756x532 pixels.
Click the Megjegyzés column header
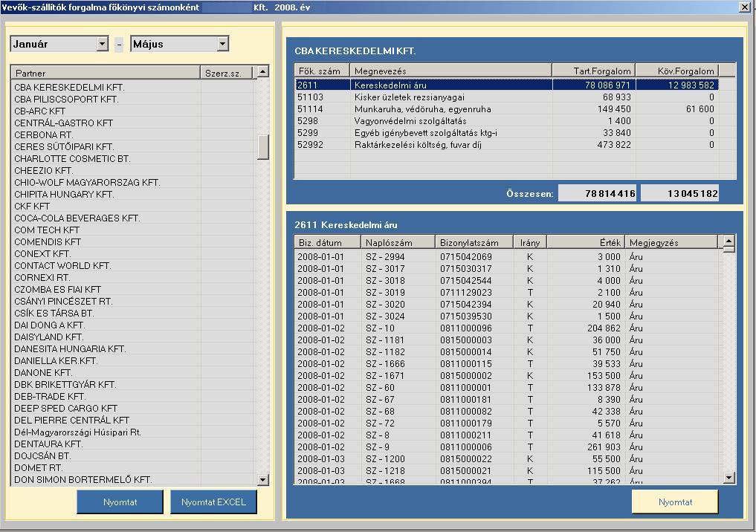coord(671,242)
